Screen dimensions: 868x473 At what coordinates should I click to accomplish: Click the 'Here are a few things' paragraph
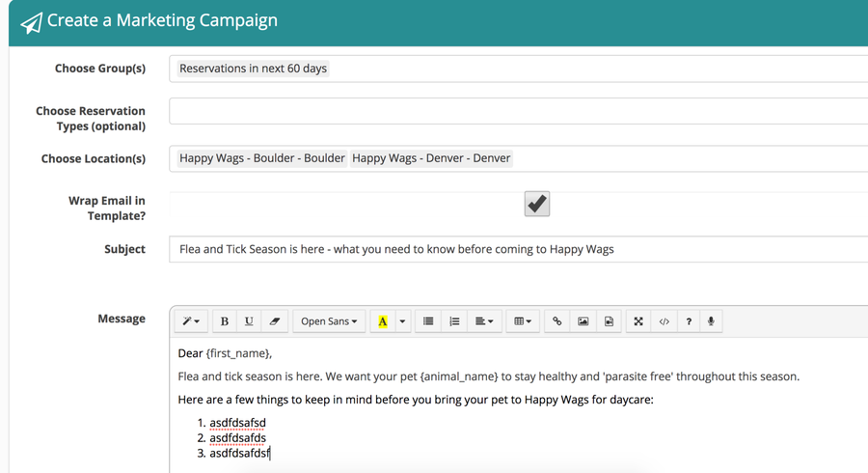[x=416, y=400]
